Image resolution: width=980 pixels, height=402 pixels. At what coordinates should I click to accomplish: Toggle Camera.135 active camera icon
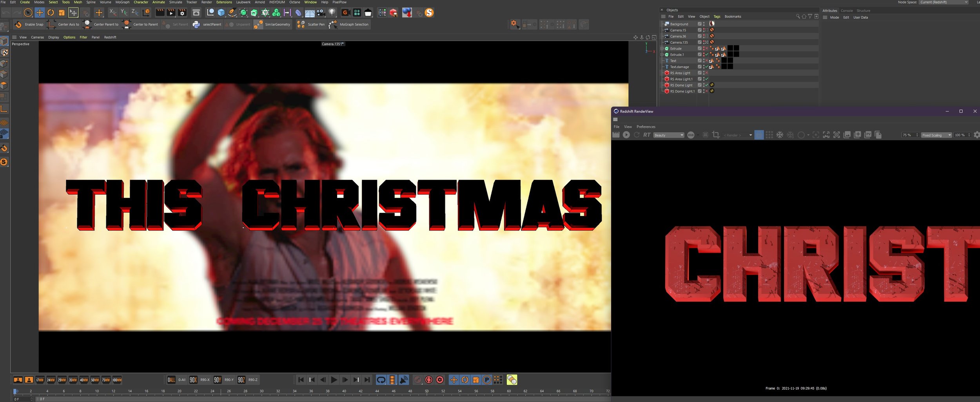click(707, 42)
